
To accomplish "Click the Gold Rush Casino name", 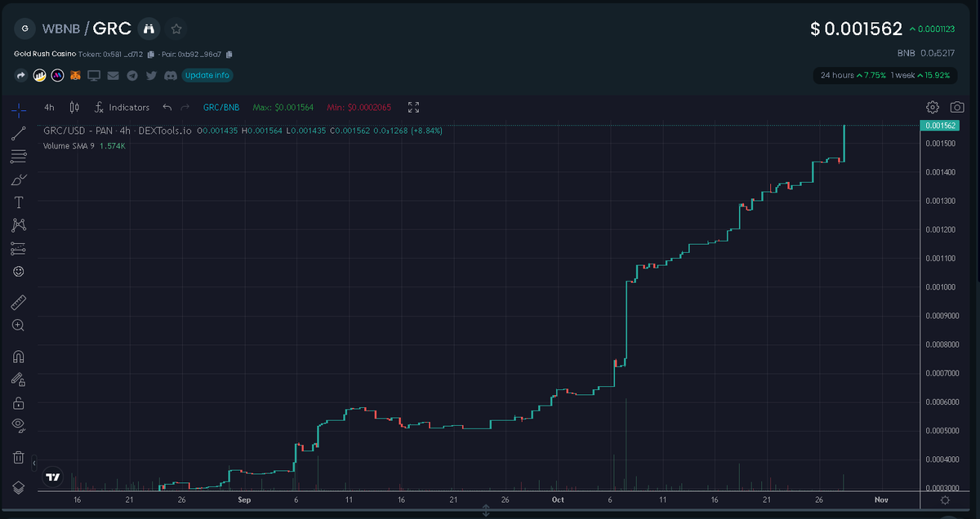I will tap(45, 54).
